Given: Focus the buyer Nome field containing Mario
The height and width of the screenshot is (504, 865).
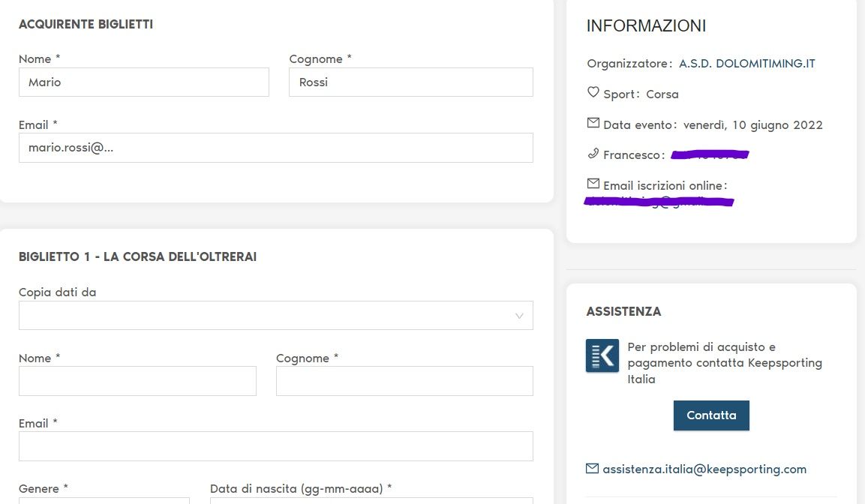Looking at the screenshot, I should pyautogui.click(x=143, y=82).
